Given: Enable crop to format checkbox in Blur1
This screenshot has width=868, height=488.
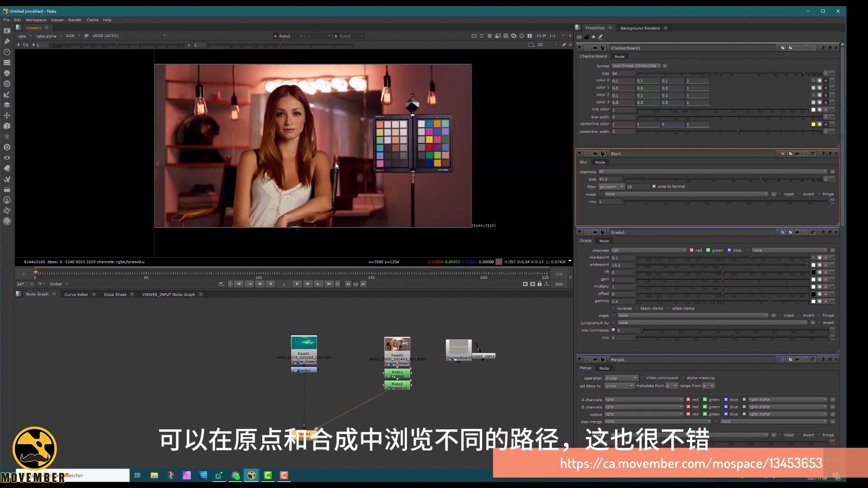Looking at the screenshot, I should coord(653,186).
